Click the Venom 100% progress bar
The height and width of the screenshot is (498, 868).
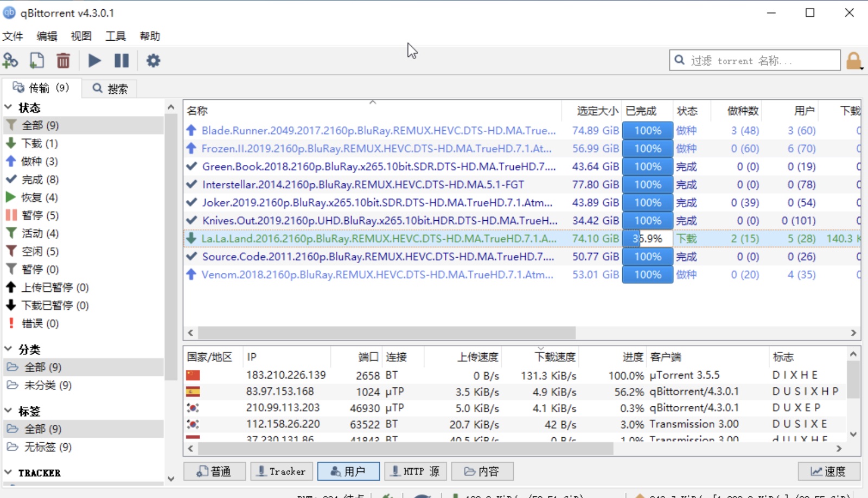pos(647,274)
